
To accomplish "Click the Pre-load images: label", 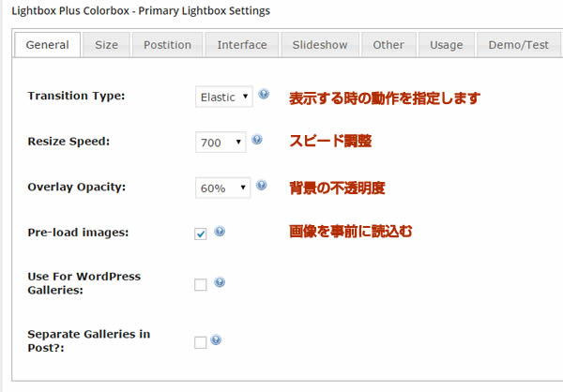I will [78, 233].
